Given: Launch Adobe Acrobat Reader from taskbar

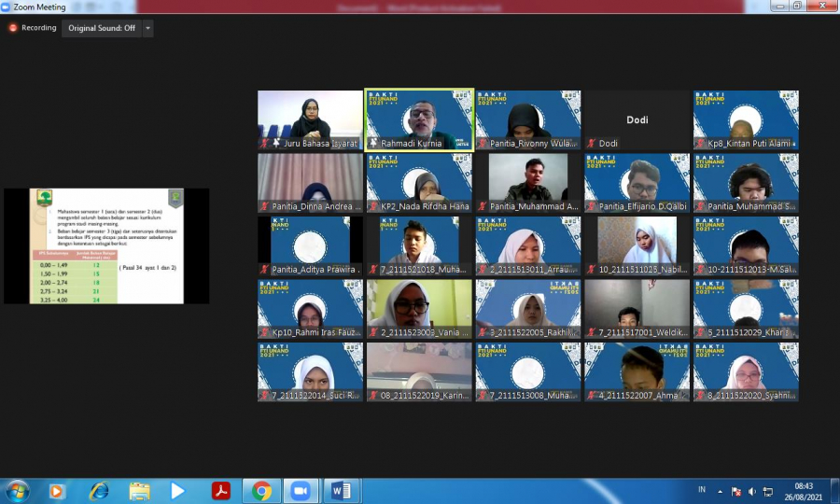Looking at the screenshot, I should coord(221,491).
